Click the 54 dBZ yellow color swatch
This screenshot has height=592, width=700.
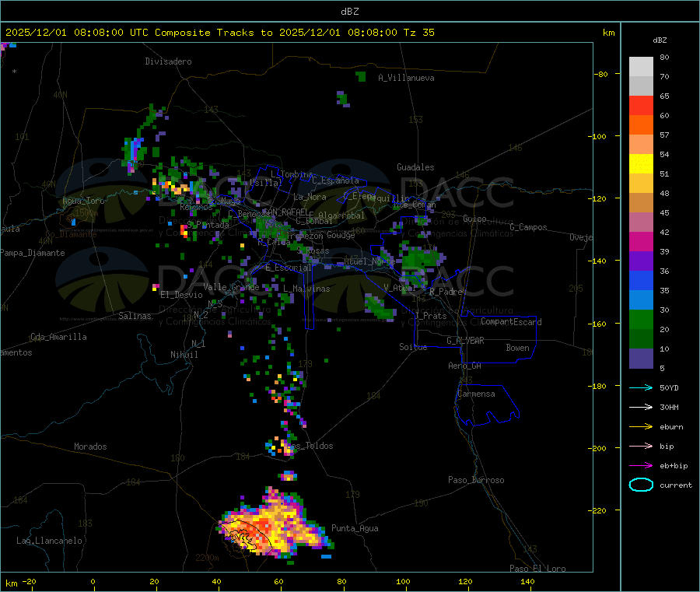[641, 164]
